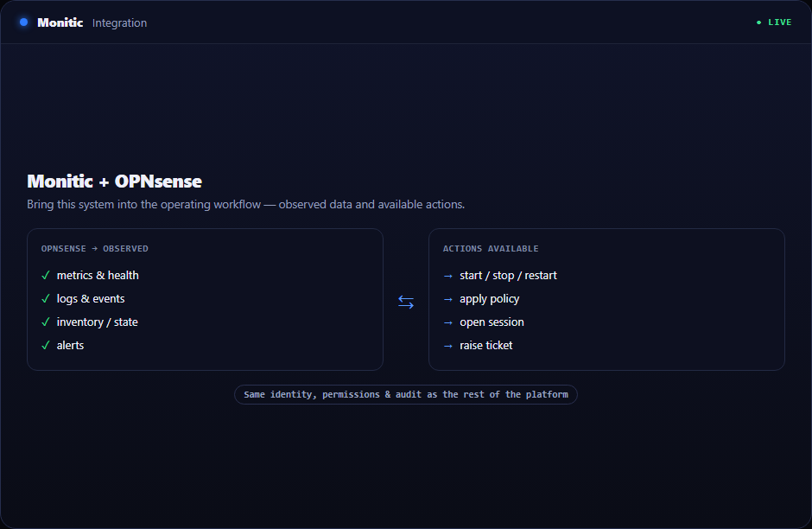Click the bidirectional swap arrows icon
812x529 pixels.
click(406, 302)
